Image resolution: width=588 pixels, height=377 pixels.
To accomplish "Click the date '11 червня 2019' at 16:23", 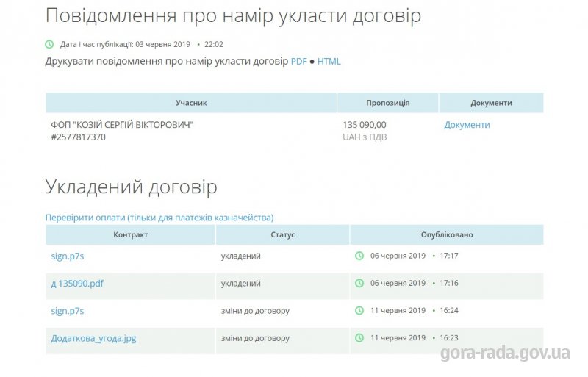I will pyautogui.click(x=398, y=338).
